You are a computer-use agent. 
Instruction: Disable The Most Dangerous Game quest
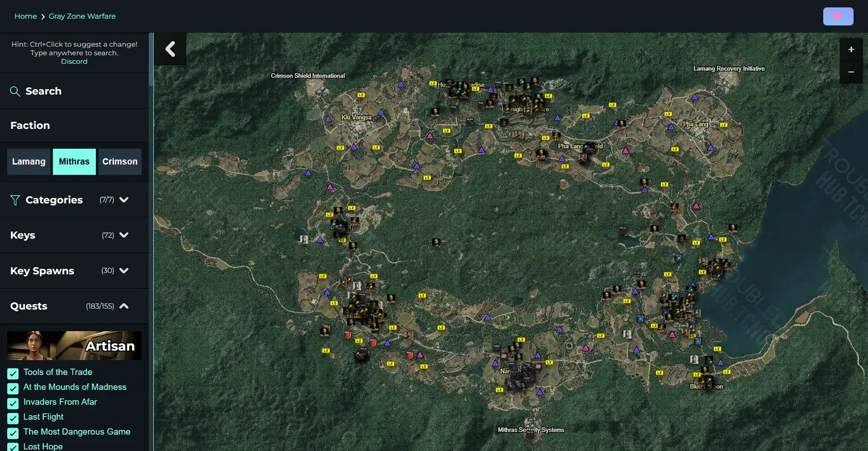[13, 434]
